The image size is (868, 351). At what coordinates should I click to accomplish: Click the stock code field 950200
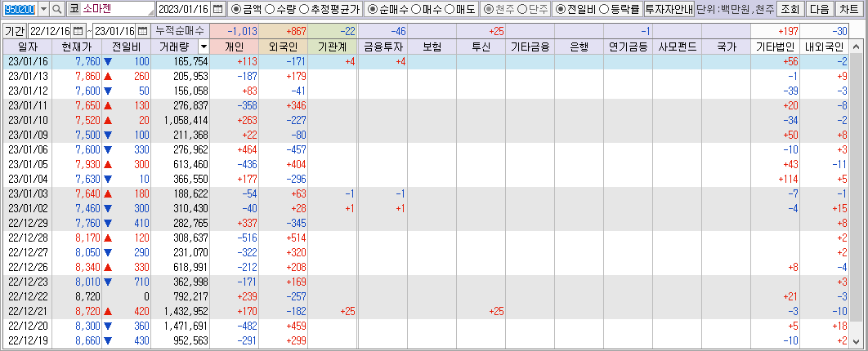pyautogui.click(x=21, y=9)
